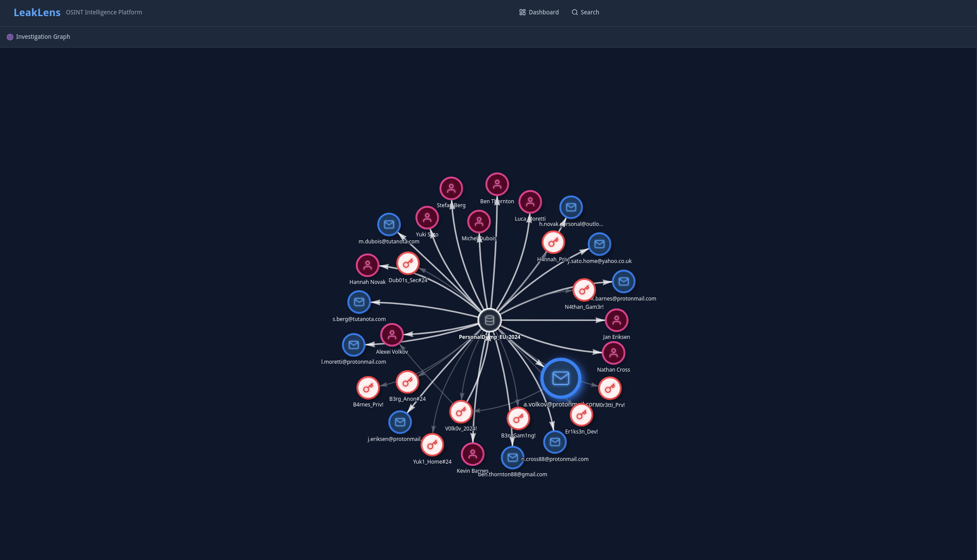977x560 pixels.
Task: Select the Hannah Novak person node
Action: point(368,265)
